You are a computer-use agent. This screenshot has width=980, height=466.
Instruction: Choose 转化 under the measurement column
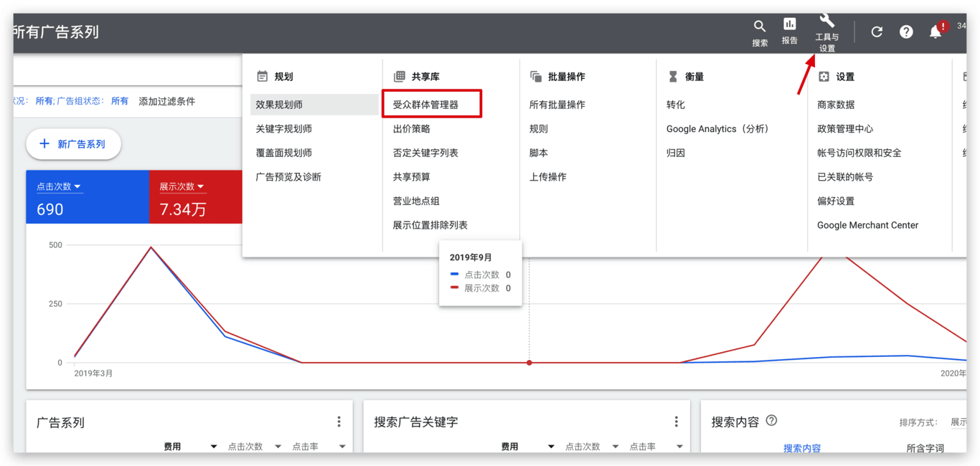675,105
